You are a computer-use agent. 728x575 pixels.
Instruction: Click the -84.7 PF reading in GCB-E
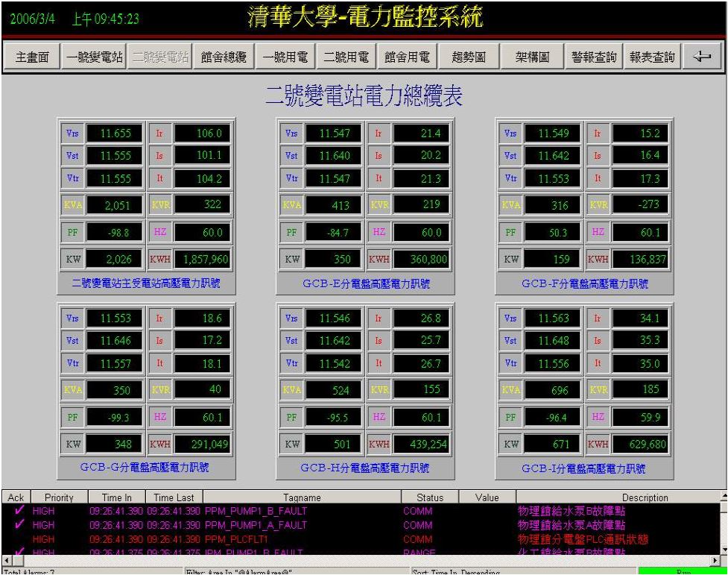pos(333,232)
